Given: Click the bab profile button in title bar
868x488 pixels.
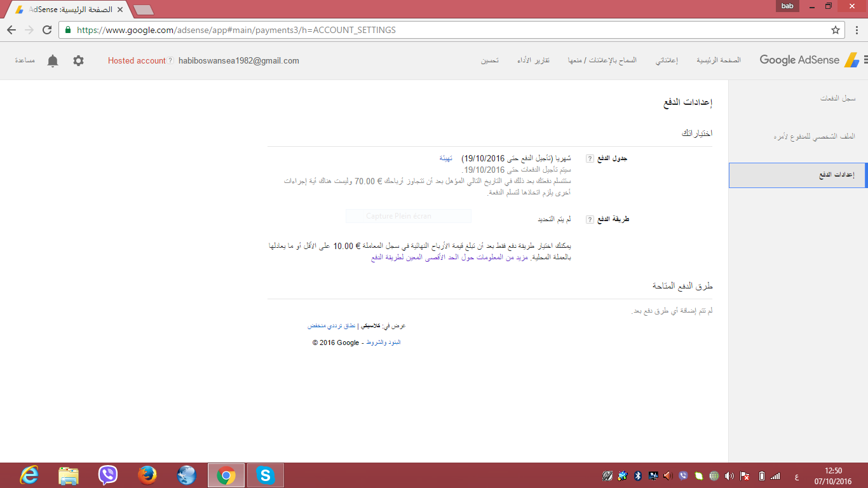Looking at the screenshot, I should [x=788, y=6].
